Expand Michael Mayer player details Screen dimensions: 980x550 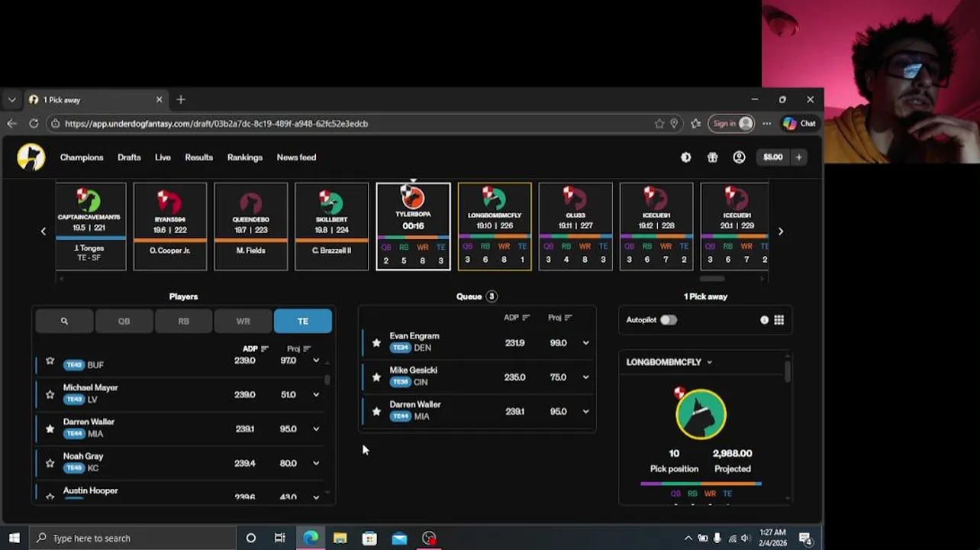pyautogui.click(x=316, y=395)
